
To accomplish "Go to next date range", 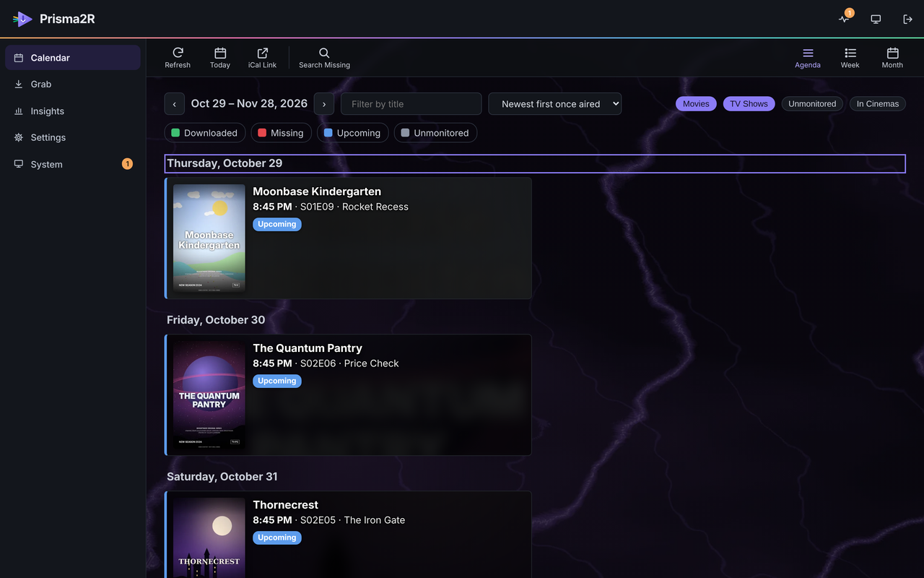I will click(324, 104).
